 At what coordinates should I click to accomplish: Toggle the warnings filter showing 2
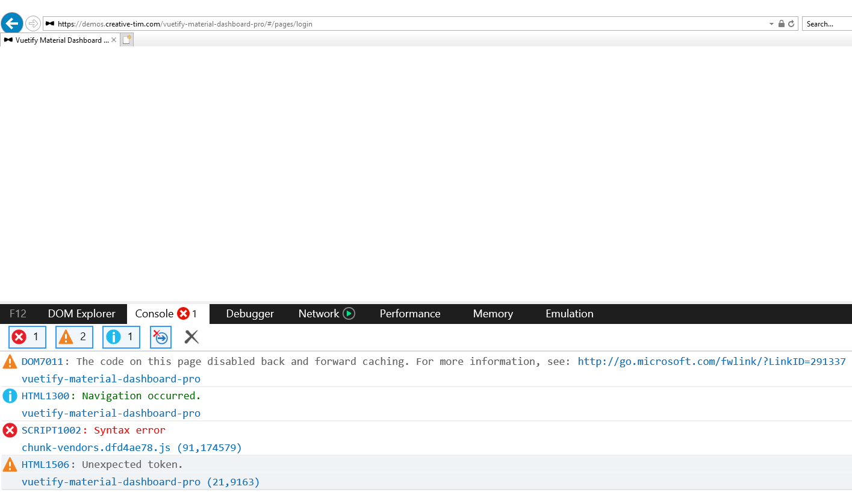[x=73, y=337]
